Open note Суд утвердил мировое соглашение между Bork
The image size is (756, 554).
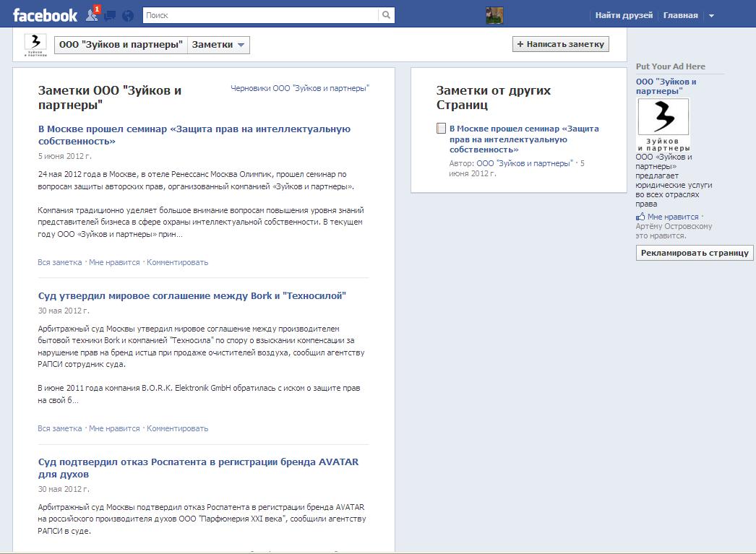coord(192,296)
